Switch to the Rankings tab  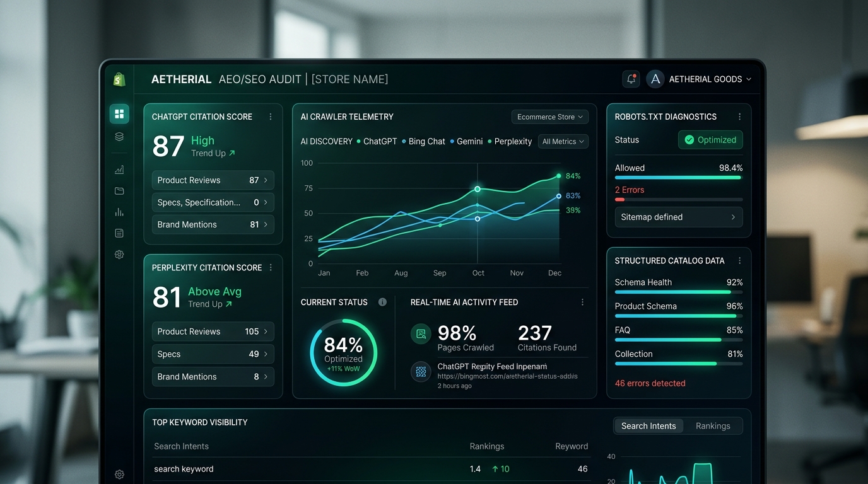point(713,426)
